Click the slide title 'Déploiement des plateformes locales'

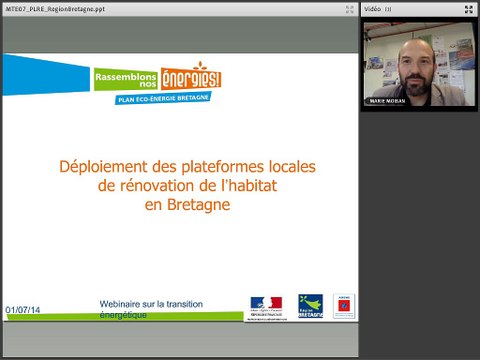coord(187,166)
